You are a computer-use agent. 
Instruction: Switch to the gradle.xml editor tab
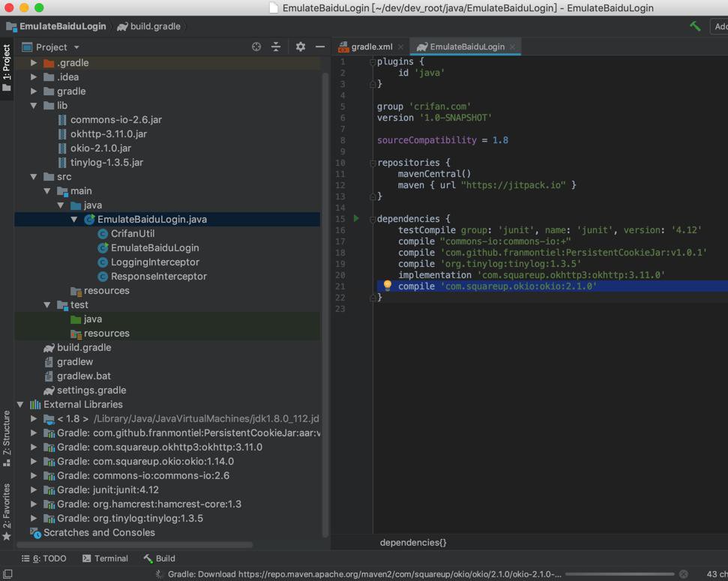point(371,46)
